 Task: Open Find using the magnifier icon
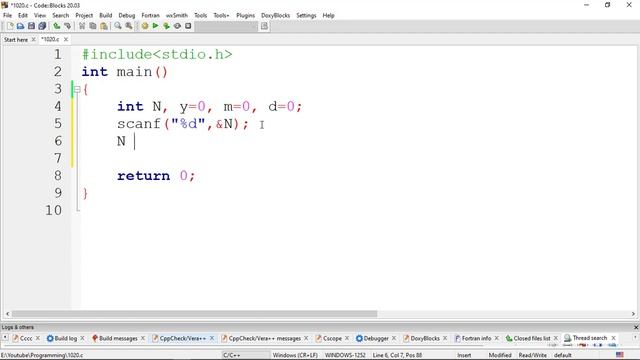(x=118, y=26)
